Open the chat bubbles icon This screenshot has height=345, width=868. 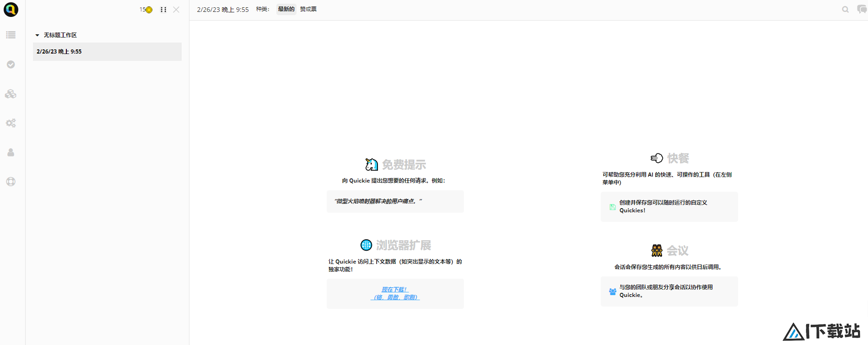click(862, 10)
